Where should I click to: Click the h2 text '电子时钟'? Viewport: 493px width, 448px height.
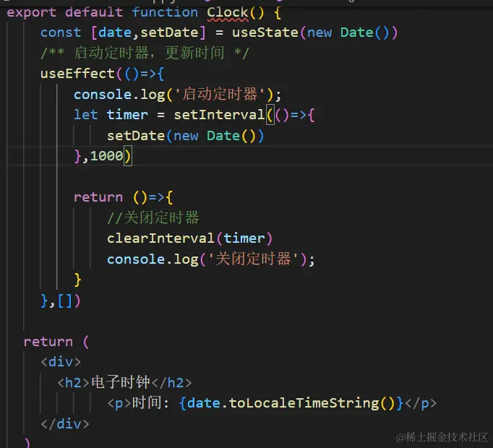point(121,382)
